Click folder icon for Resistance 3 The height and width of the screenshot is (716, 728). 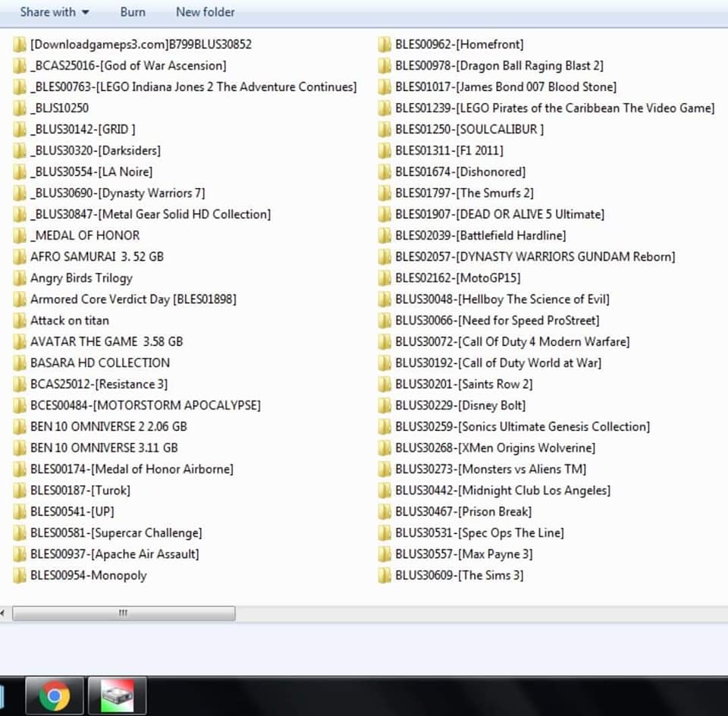[19, 385]
